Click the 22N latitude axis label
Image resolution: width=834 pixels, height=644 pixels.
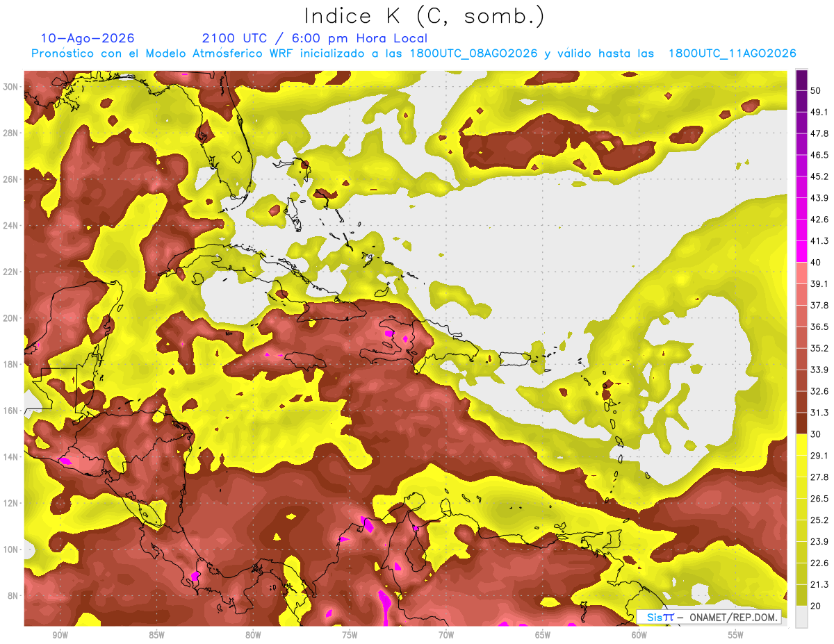coord(12,272)
